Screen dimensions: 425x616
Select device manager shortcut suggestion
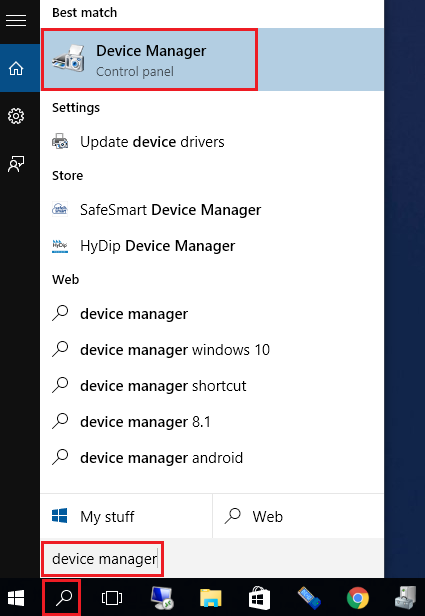point(212,386)
